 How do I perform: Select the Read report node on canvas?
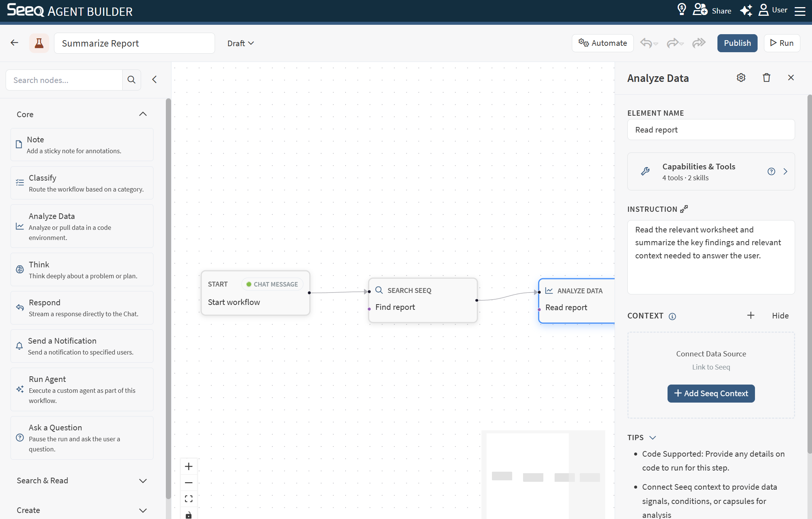[x=576, y=301]
